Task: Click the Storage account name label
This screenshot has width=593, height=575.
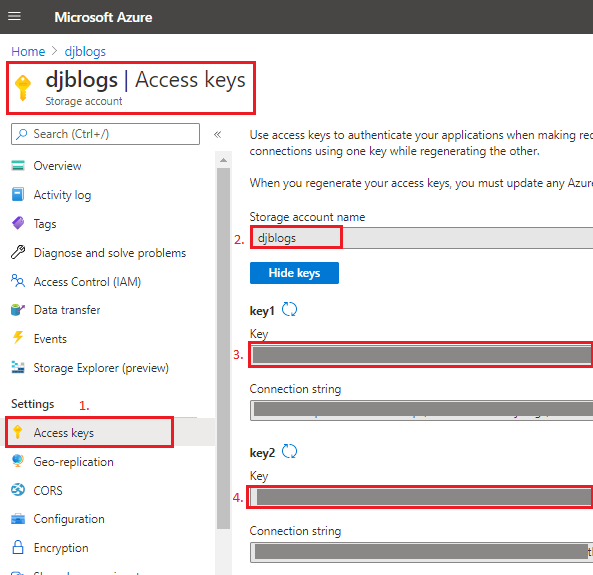Action: (x=307, y=217)
